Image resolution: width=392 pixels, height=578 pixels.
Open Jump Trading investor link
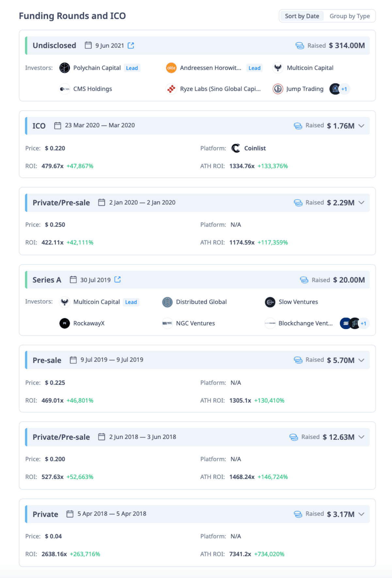(305, 89)
